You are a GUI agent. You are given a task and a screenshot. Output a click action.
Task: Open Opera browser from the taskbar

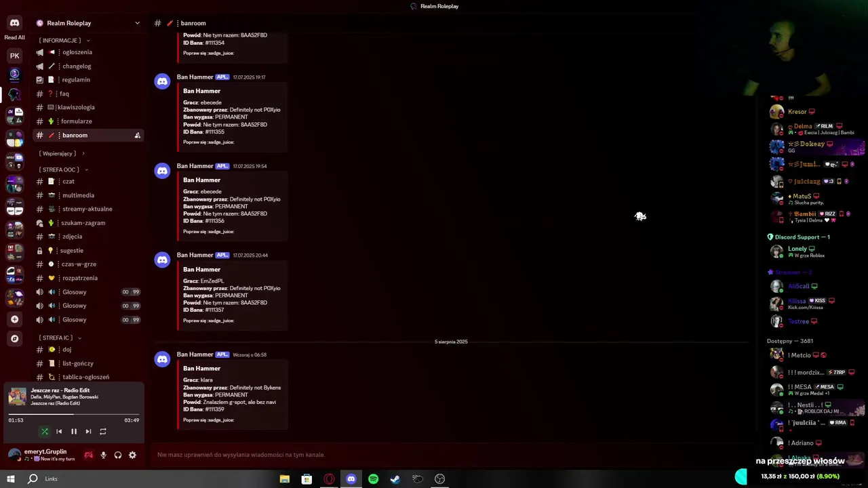pyautogui.click(x=329, y=479)
